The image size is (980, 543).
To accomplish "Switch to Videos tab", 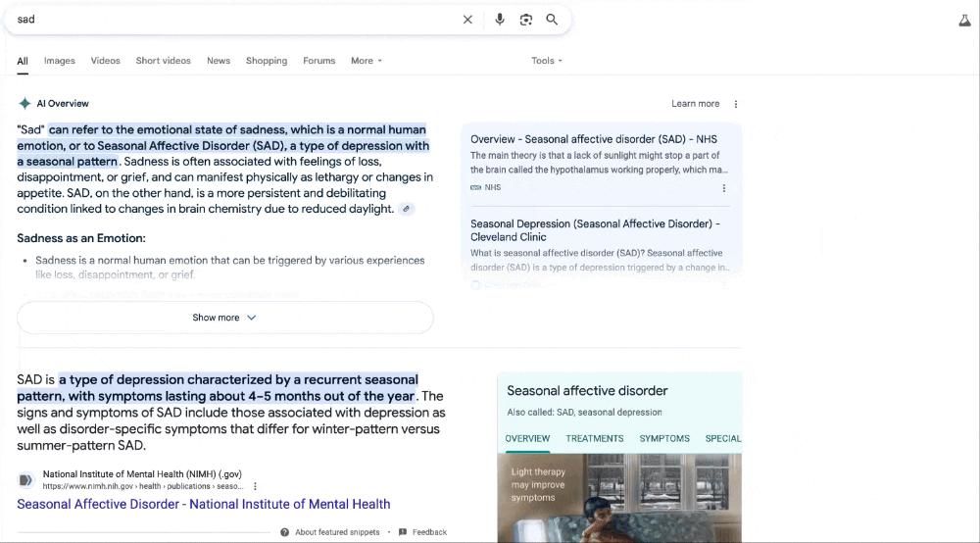I will [105, 61].
